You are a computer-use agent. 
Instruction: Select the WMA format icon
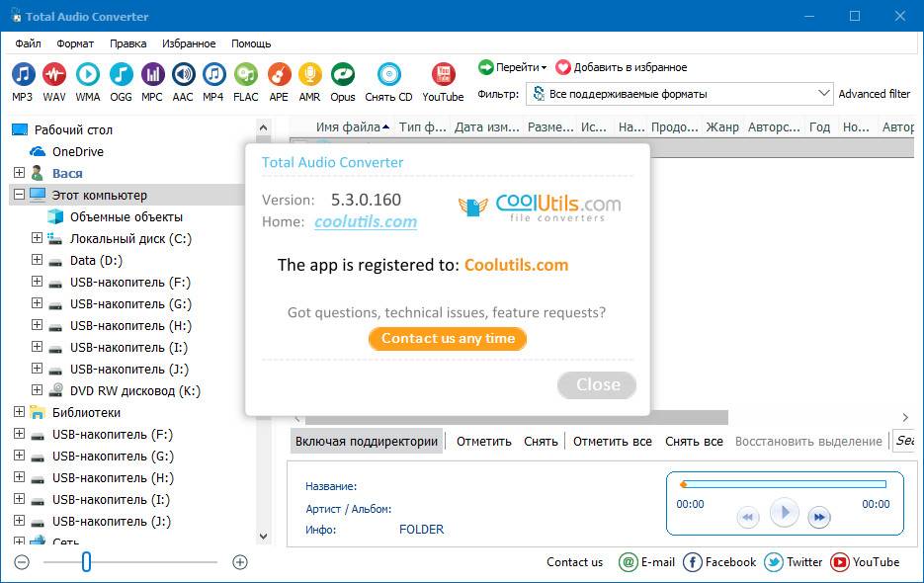[x=88, y=75]
